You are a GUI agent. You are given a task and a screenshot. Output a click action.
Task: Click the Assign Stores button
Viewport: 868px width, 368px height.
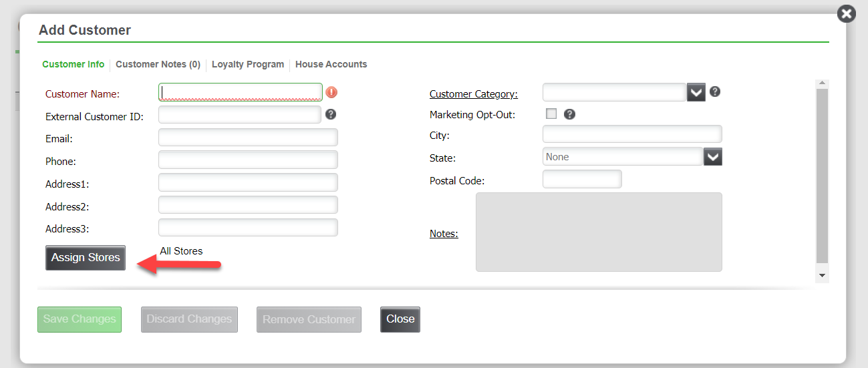(86, 258)
